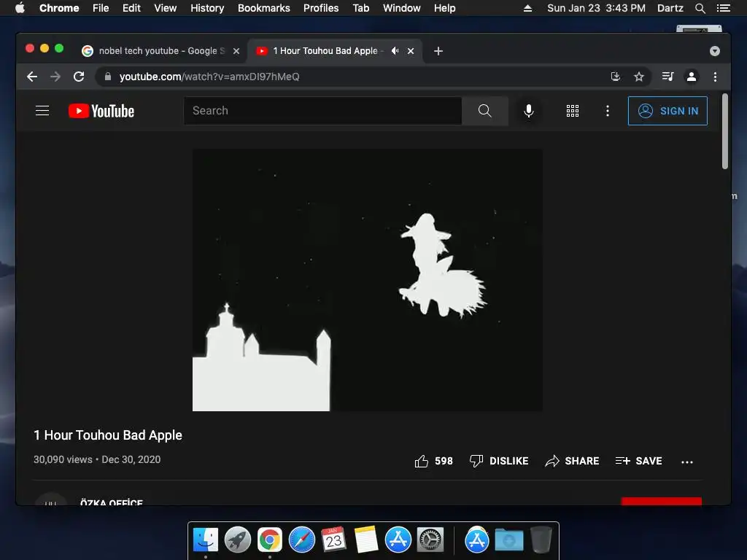Screen dimensions: 747x560
Task: Open the date and time in menu bar
Action: pyautogui.click(x=596, y=8)
